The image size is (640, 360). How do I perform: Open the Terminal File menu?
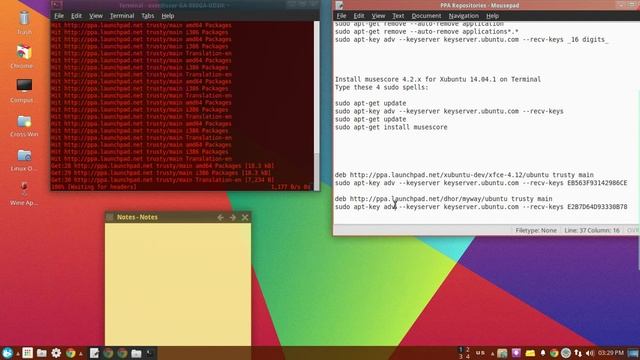(59, 16)
